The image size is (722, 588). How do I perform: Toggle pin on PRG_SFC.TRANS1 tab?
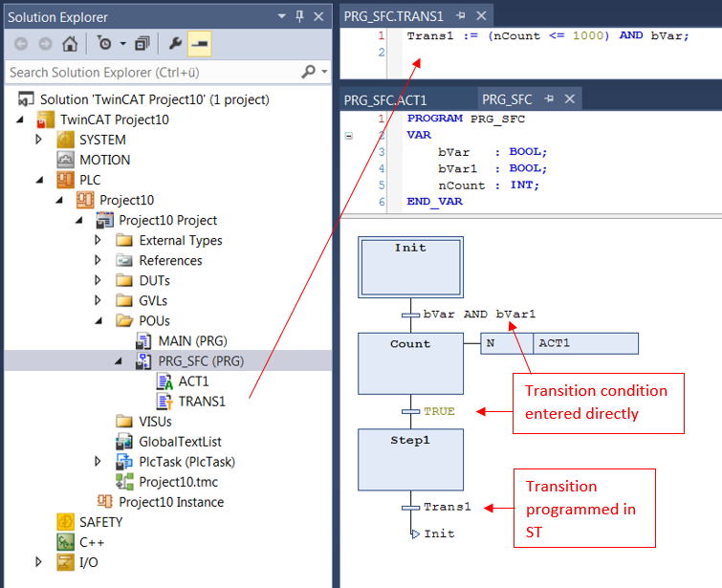click(x=461, y=15)
